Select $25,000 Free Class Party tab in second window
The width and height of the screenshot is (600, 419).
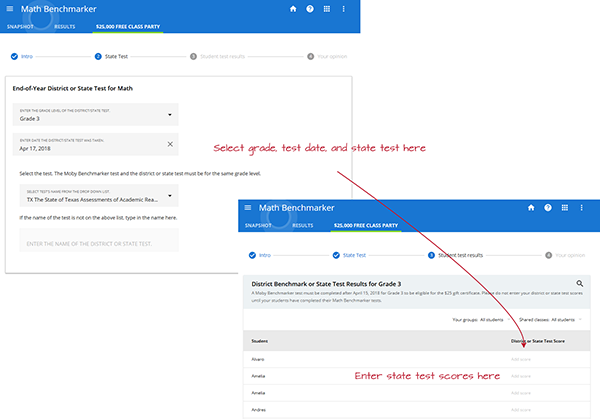tap(366, 225)
